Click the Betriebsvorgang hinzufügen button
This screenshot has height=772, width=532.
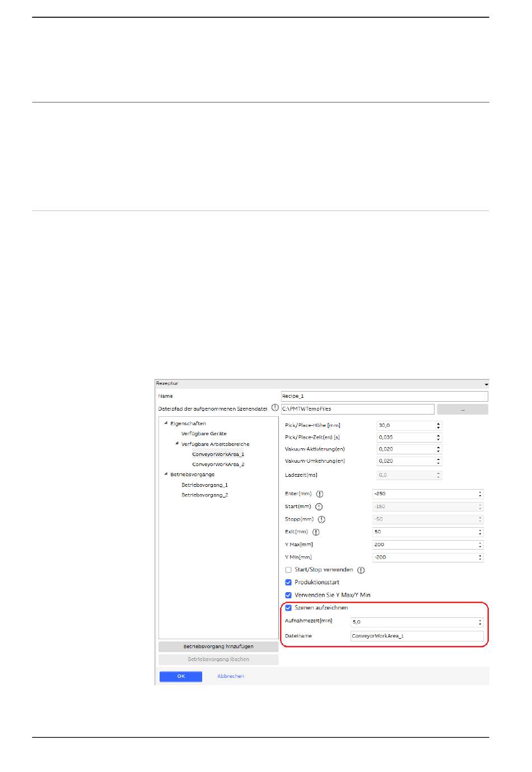click(x=218, y=647)
